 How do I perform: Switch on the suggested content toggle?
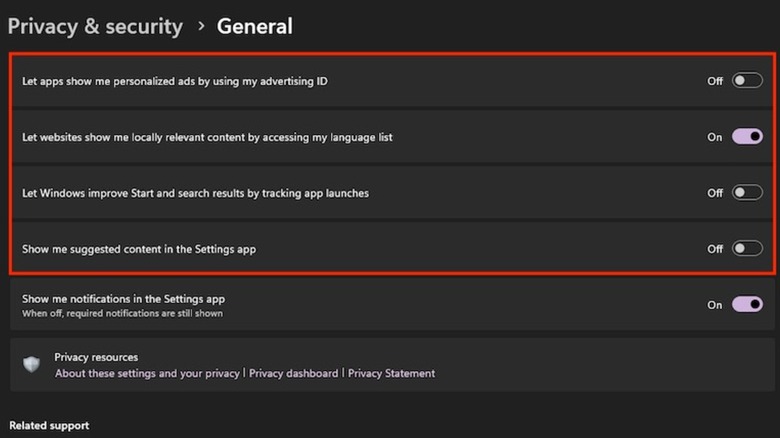click(x=747, y=249)
